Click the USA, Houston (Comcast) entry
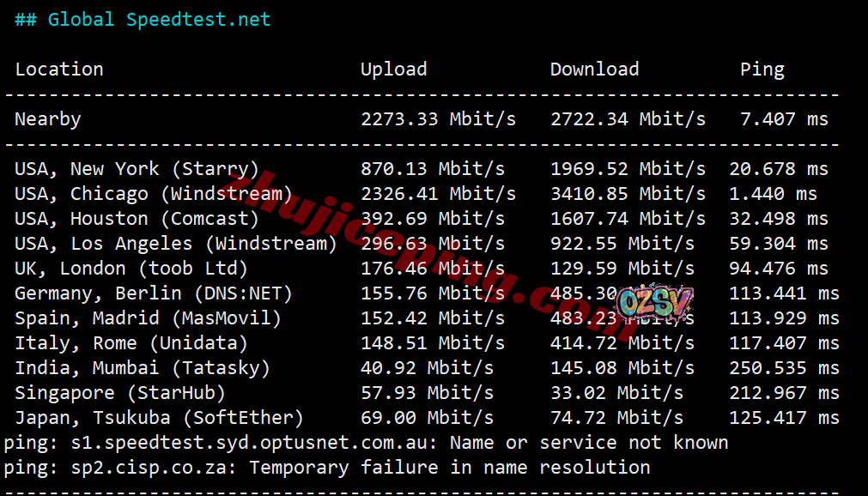The width and height of the screenshot is (868, 496). [137, 219]
